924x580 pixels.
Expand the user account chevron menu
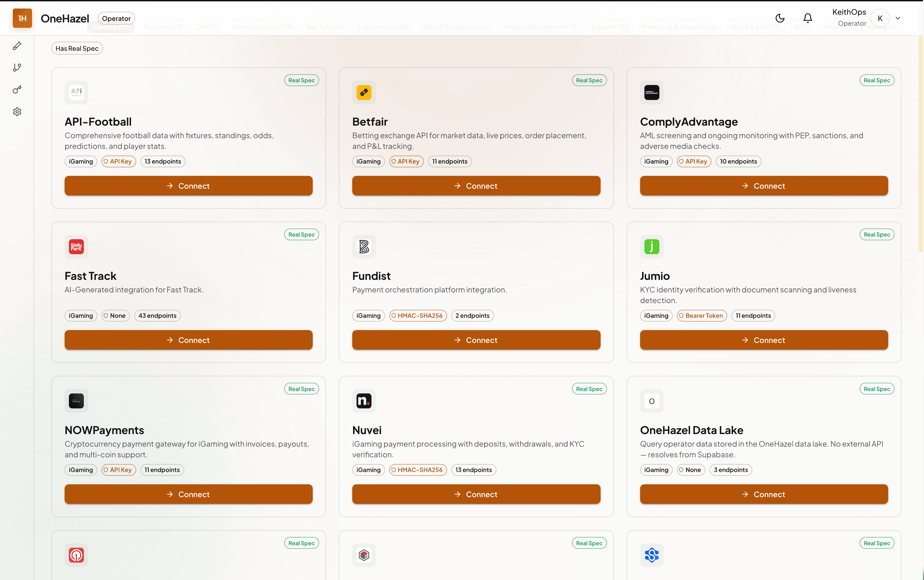[x=898, y=18]
